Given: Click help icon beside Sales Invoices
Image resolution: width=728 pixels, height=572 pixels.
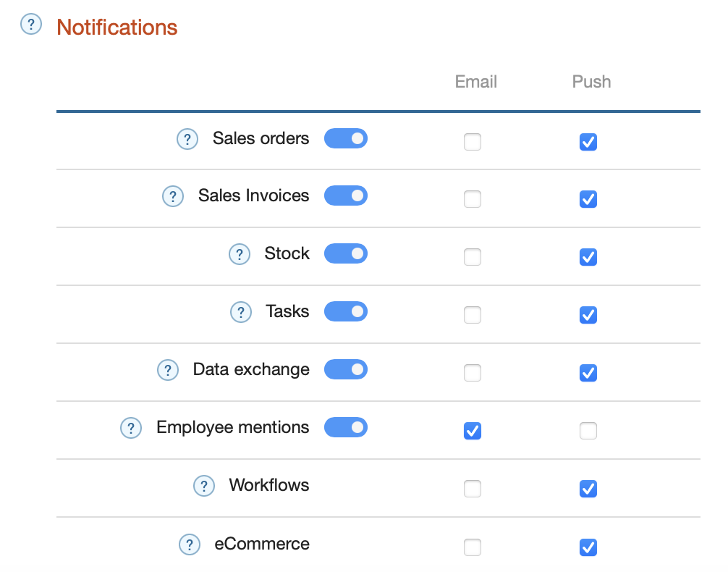Looking at the screenshot, I should click(173, 196).
